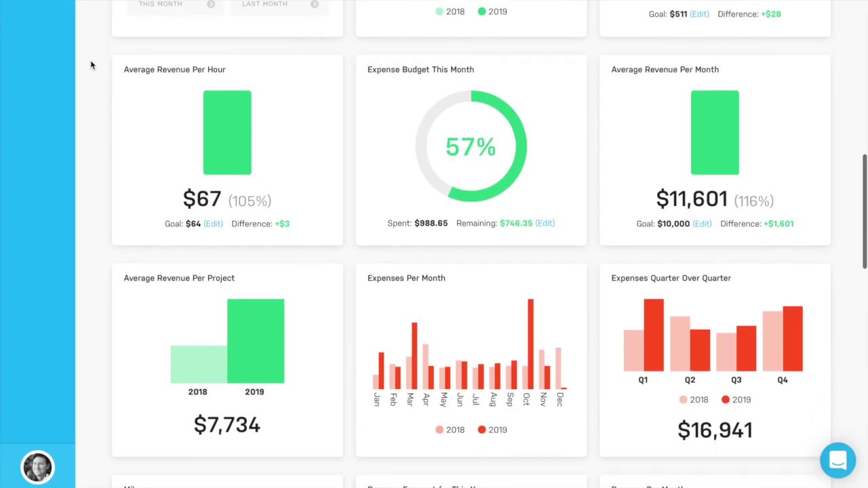The image size is (868, 488).
Task: Click the Q4 2019 bar in quarterly expenses
Action: pos(793,339)
